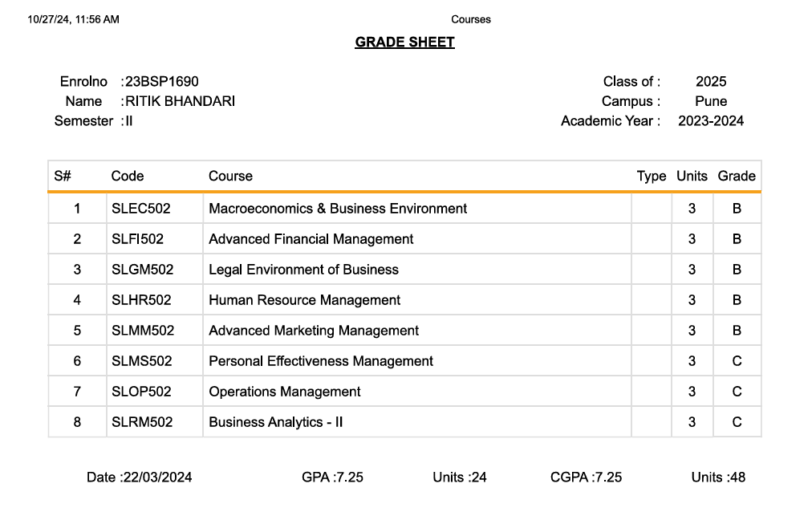Select Personal Effectiveness Management course
812x508 pixels.
tap(321, 361)
